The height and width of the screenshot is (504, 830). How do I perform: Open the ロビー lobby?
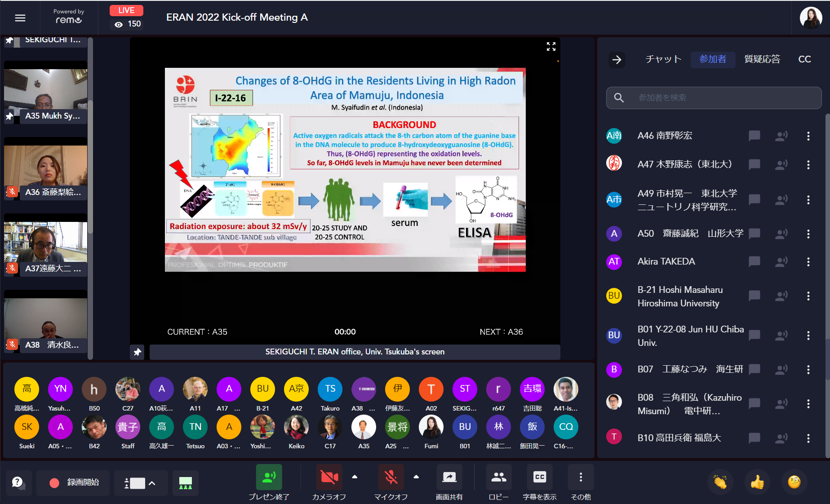point(498,483)
